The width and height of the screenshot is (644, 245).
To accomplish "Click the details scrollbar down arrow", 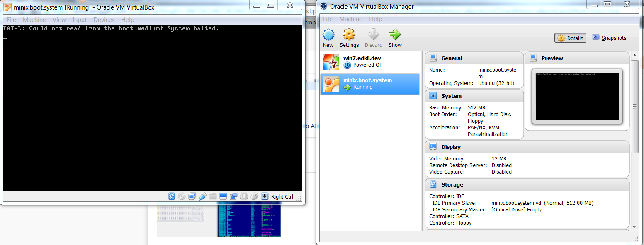I will click(x=634, y=226).
